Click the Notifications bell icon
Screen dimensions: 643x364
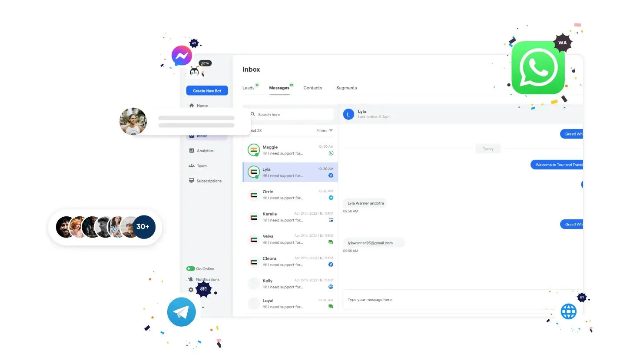(190, 279)
